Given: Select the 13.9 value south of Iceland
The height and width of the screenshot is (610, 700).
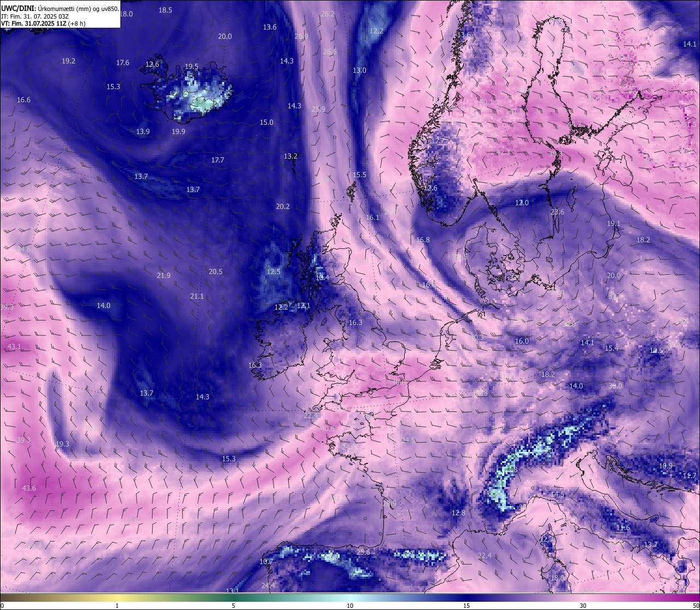Looking at the screenshot, I should point(143,131).
